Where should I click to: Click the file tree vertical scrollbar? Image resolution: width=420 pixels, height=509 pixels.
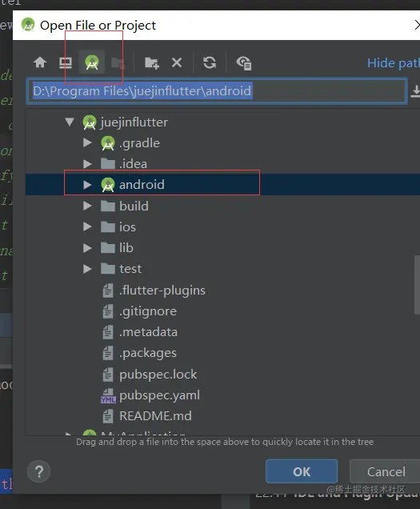417,285
